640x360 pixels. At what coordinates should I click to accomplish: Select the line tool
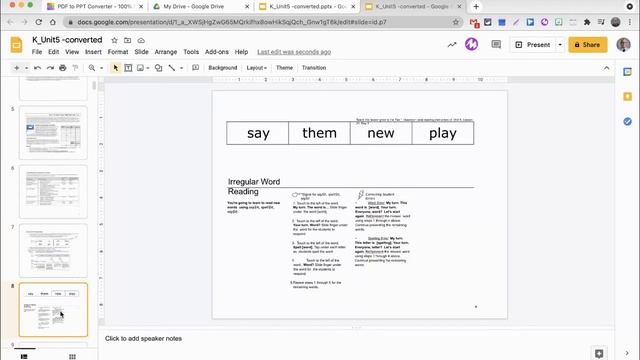tap(172, 68)
